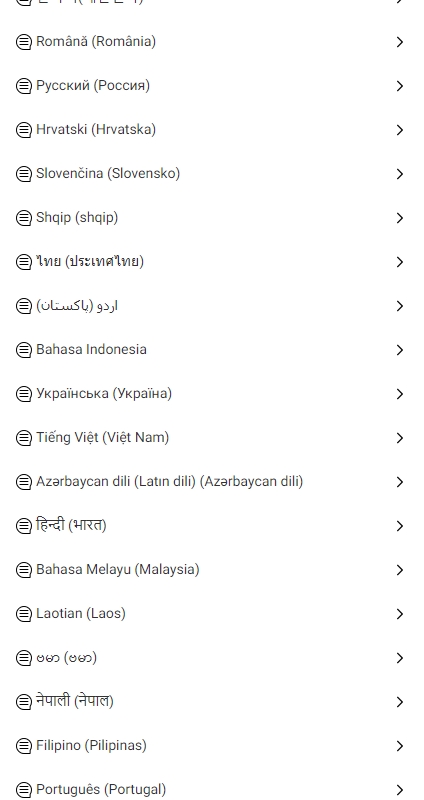Click the icon beside Filipino (Pilipinas)
The width and height of the screenshot is (424, 800).
(23, 745)
